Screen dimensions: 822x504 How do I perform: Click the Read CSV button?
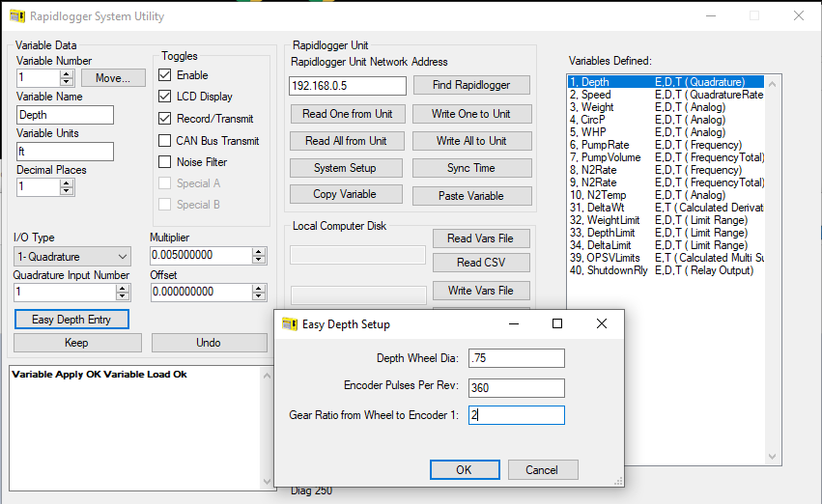point(481,263)
